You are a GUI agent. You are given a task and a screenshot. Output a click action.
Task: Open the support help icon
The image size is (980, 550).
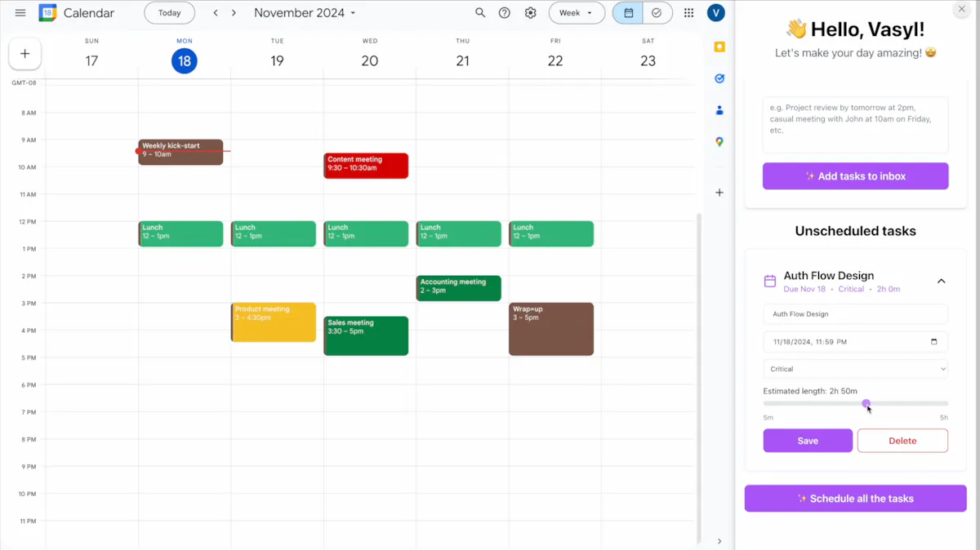coord(505,13)
